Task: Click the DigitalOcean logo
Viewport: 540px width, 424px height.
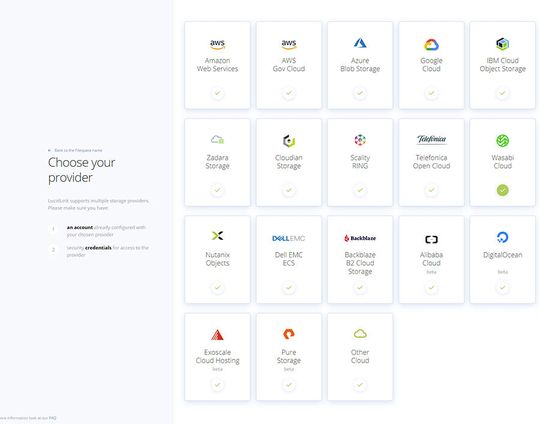Action: pos(502,237)
